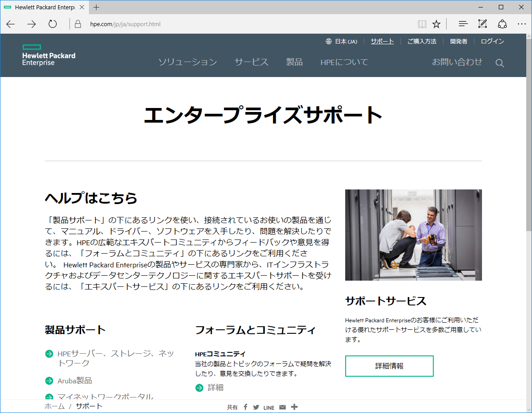Open 詳細 link under HPEコミュニティ
The height and width of the screenshot is (413, 532).
pyautogui.click(x=216, y=388)
